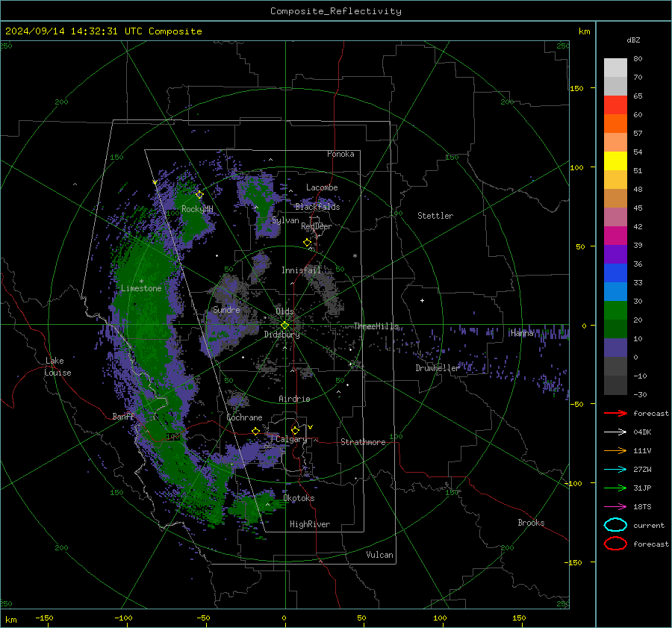Click the Lacombe label

pos(322,187)
